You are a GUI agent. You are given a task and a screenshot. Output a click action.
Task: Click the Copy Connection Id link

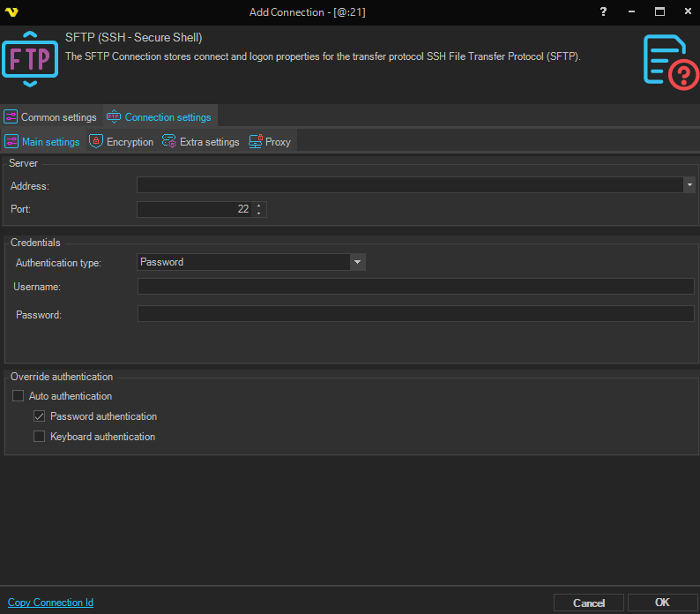point(50,603)
